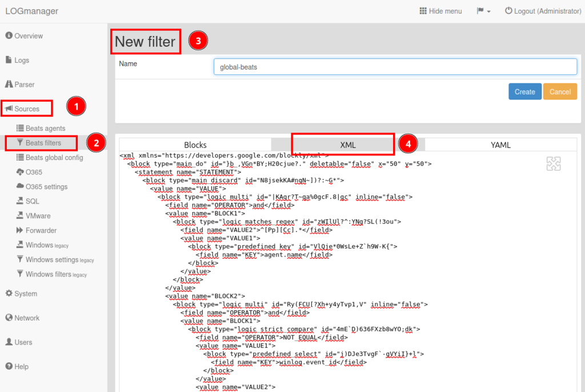This screenshot has width=585, height=392.
Task: Click the Windows filters legacy funnel icon
Action: pos(20,274)
